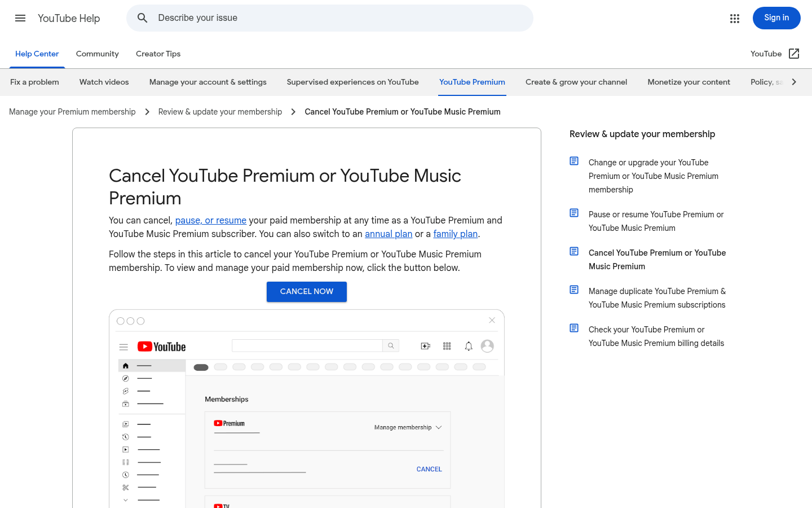Click the YouTube Help title
Image resolution: width=812 pixels, height=508 pixels.
(69, 18)
